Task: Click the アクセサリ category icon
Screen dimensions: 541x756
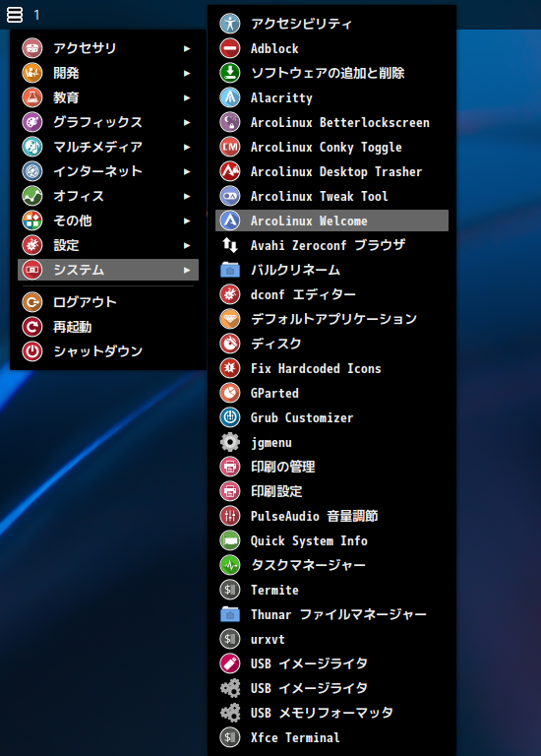Action: pyautogui.click(x=32, y=48)
